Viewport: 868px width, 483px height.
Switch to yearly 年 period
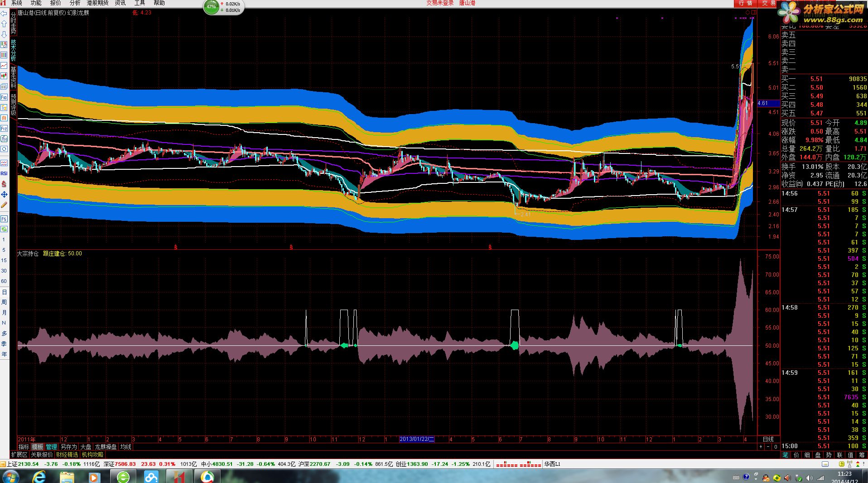coord(4,354)
